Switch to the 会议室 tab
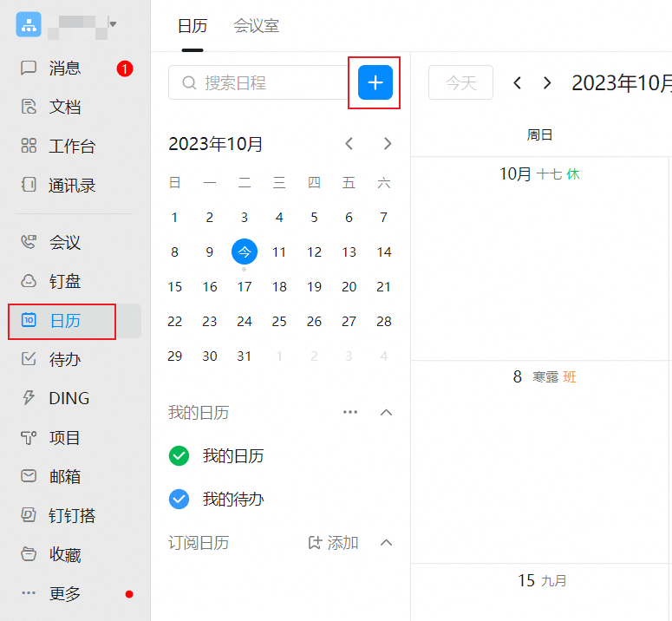The width and height of the screenshot is (672, 621). pos(256,26)
